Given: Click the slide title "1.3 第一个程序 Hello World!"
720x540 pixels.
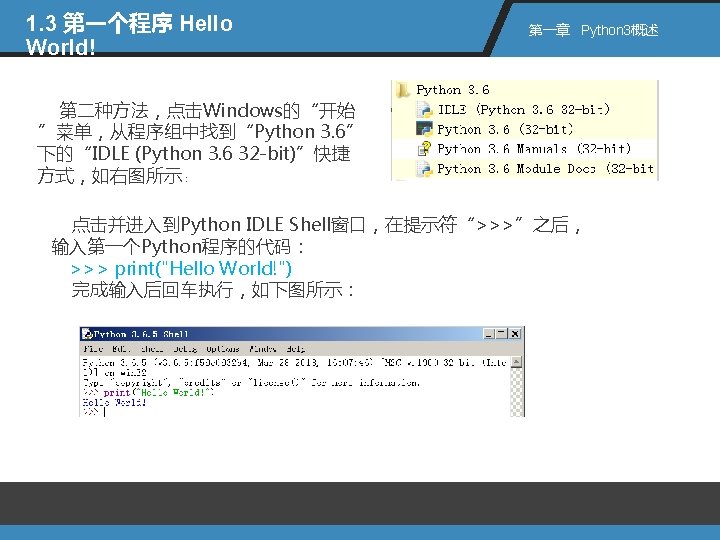Looking at the screenshot, I should 129,35.
